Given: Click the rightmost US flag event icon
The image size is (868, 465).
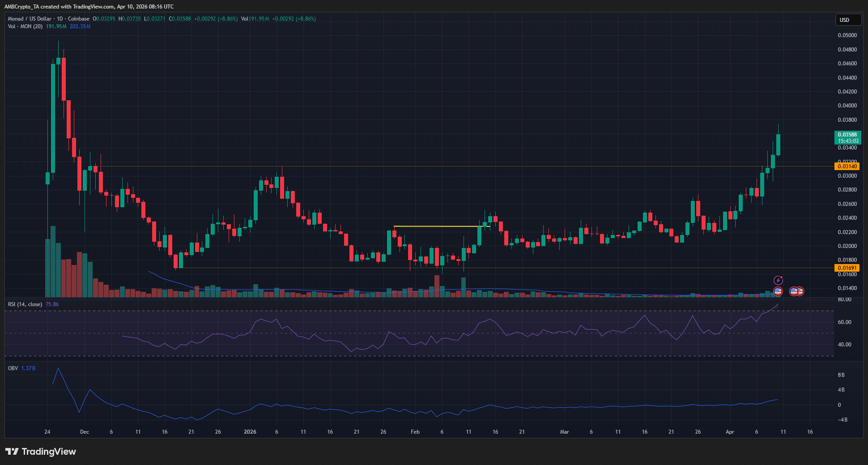Looking at the screenshot, I should click(x=800, y=291).
